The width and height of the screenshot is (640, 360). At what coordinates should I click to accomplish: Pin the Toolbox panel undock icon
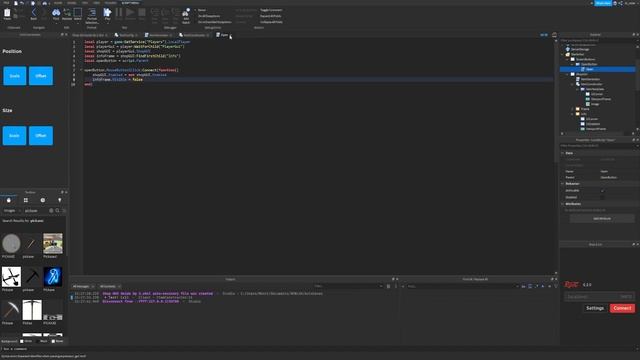point(62,192)
